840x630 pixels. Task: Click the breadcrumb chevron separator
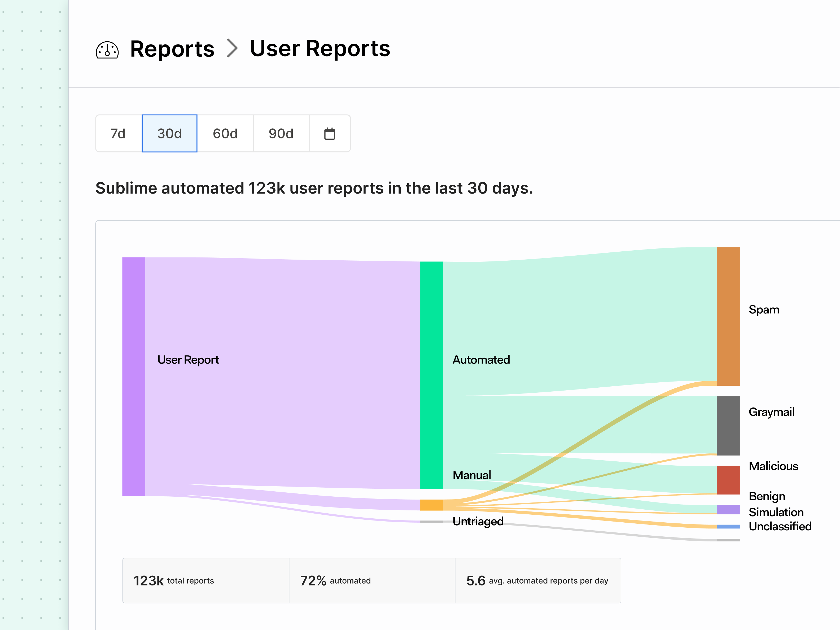click(x=232, y=49)
